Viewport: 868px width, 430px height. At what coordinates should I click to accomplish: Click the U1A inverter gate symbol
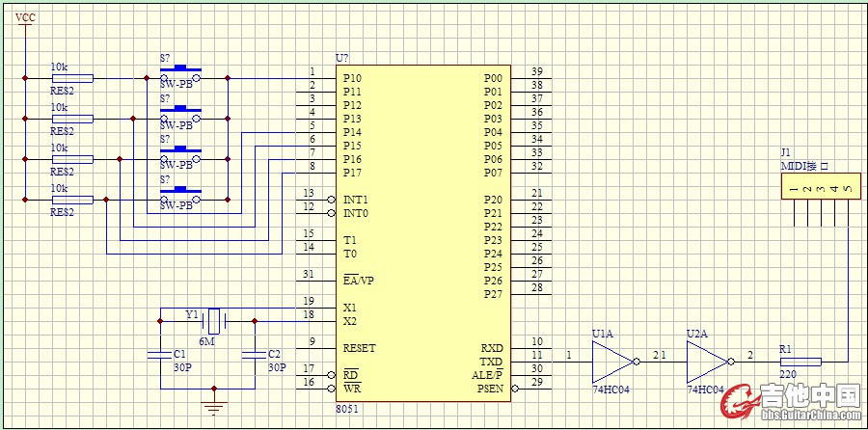coord(611,363)
